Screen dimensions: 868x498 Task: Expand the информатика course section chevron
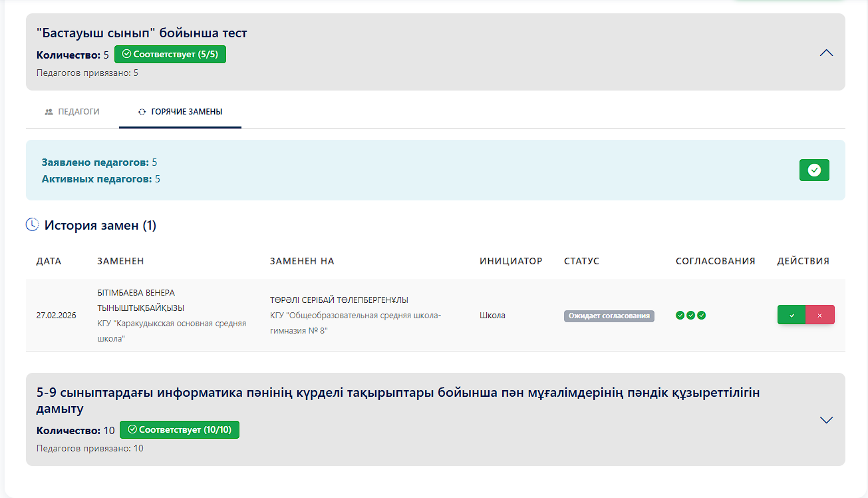coord(826,419)
